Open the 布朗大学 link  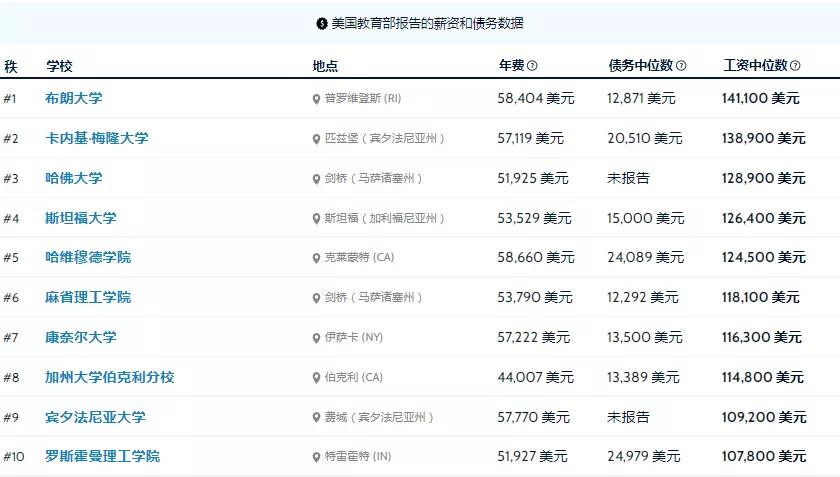pos(73,98)
